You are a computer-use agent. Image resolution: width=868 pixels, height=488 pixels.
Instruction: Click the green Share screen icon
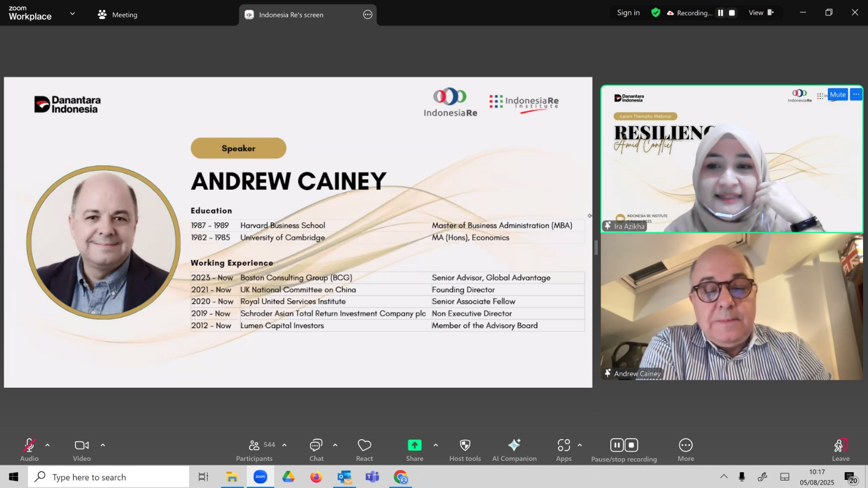point(414,445)
